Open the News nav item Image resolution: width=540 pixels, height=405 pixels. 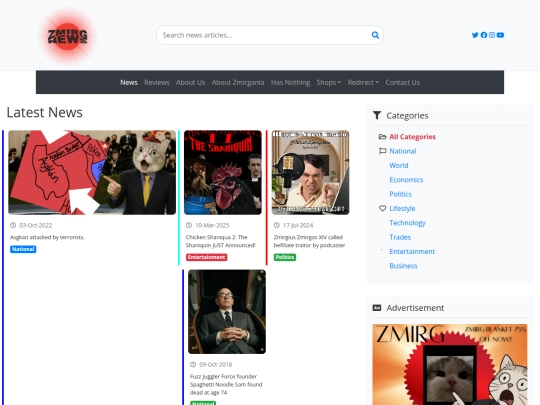pos(129,82)
